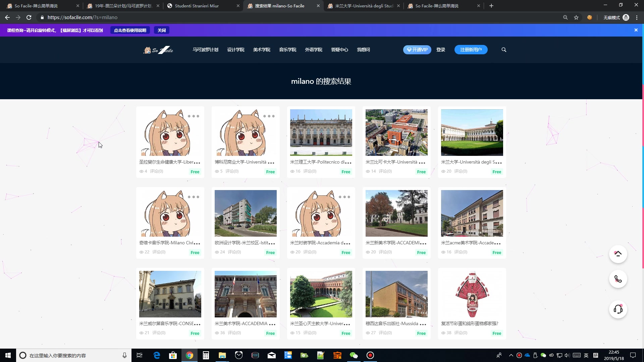Switch to the 米兰大学-Università degli Stud tab
644x362 pixels.
click(363, 6)
